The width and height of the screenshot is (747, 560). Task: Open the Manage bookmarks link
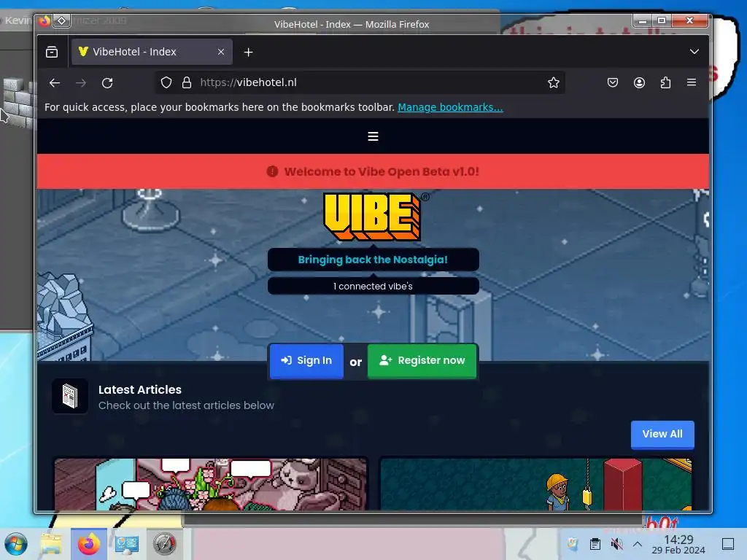pyautogui.click(x=450, y=107)
